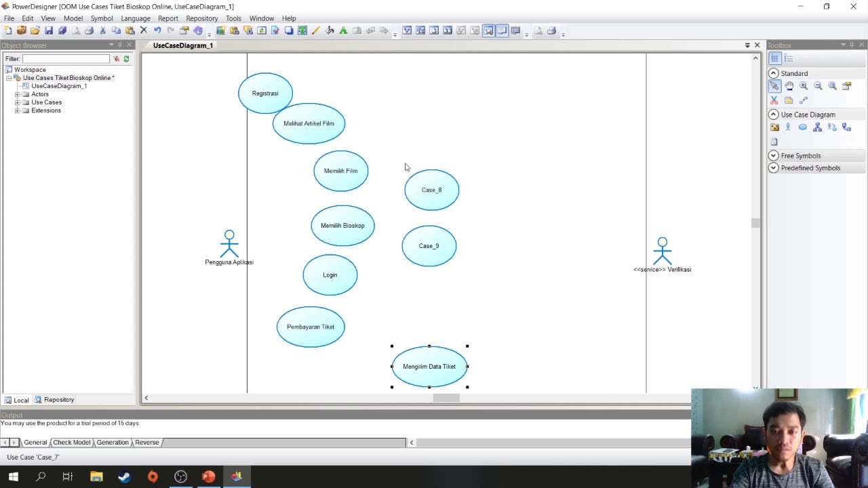This screenshot has width=868, height=488.
Task: Select the Association tool
Action: pyautogui.click(x=832, y=127)
